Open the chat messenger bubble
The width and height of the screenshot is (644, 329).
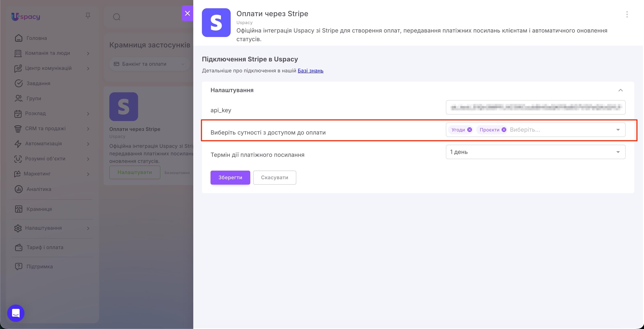(16, 313)
